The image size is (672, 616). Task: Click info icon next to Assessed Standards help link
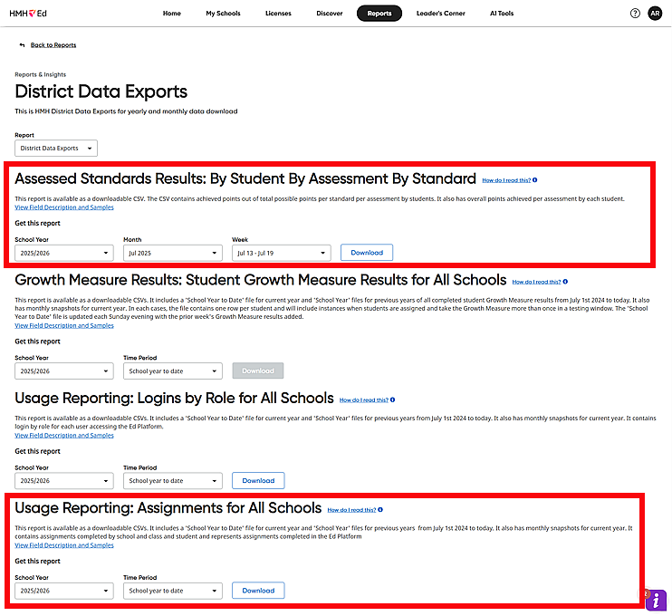click(534, 180)
